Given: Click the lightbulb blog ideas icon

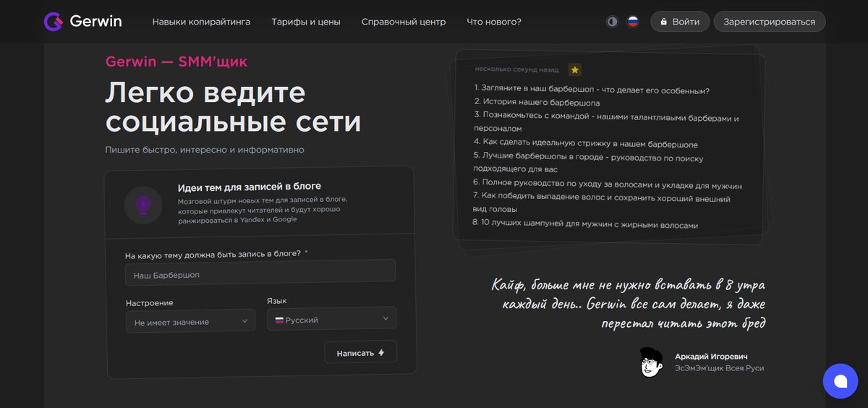Looking at the screenshot, I should 143,205.
